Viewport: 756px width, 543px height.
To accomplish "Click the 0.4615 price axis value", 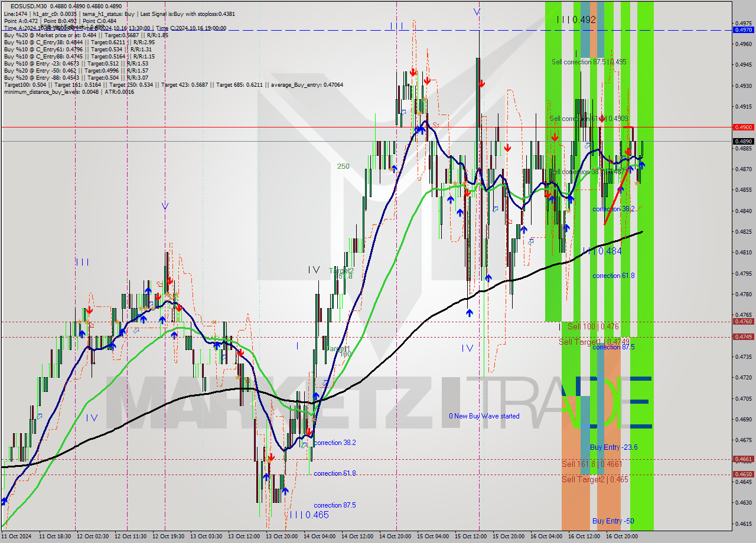I will coord(742,523).
